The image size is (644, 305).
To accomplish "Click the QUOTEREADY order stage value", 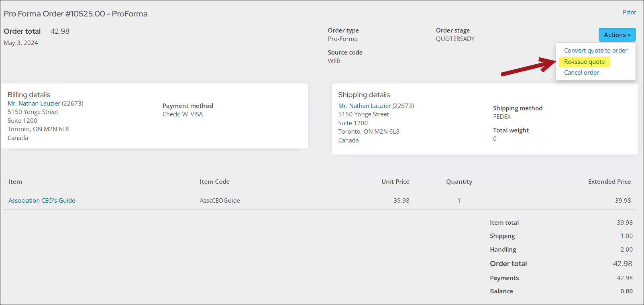I will pyautogui.click(x=455, y=39).
